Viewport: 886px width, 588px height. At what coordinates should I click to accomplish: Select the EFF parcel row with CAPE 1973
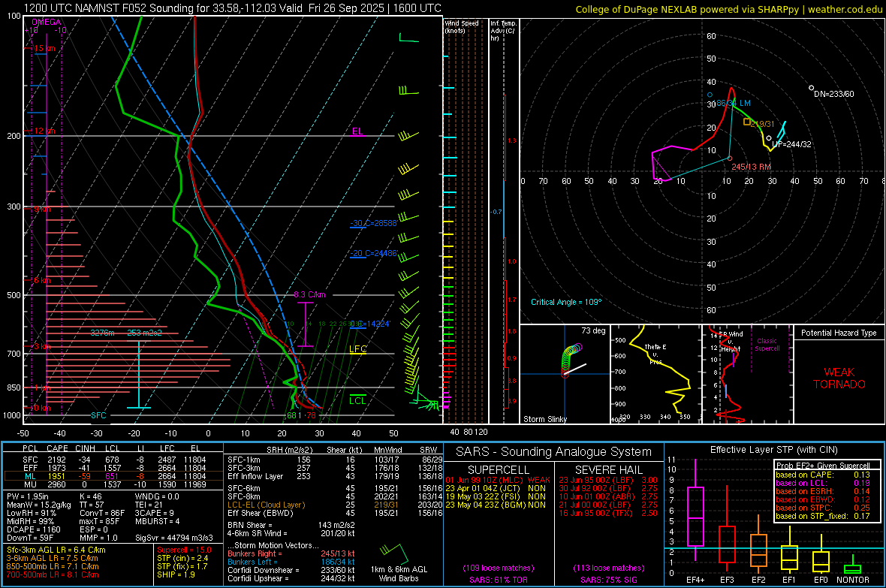113,468
